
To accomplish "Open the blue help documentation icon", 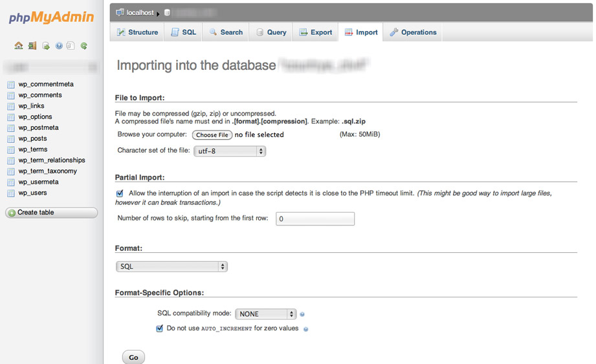I will pyautogui.click(x=59, y=46).
